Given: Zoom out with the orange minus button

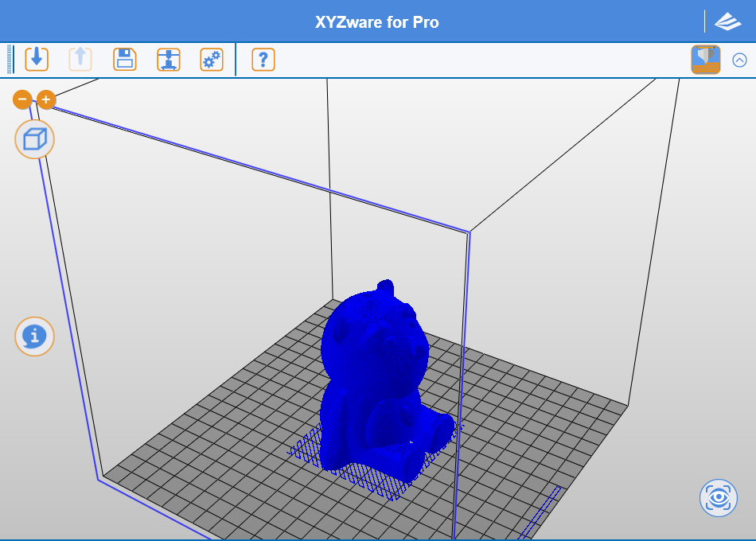Looking at the screenshot, I should 22,99.
